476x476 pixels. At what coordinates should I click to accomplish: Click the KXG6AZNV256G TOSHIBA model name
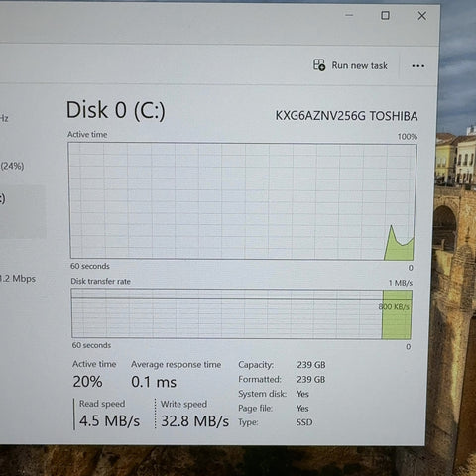(346, 116)
